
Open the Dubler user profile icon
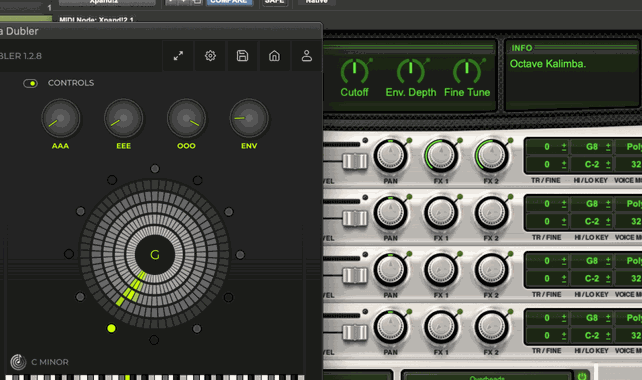tap(307, 56)
